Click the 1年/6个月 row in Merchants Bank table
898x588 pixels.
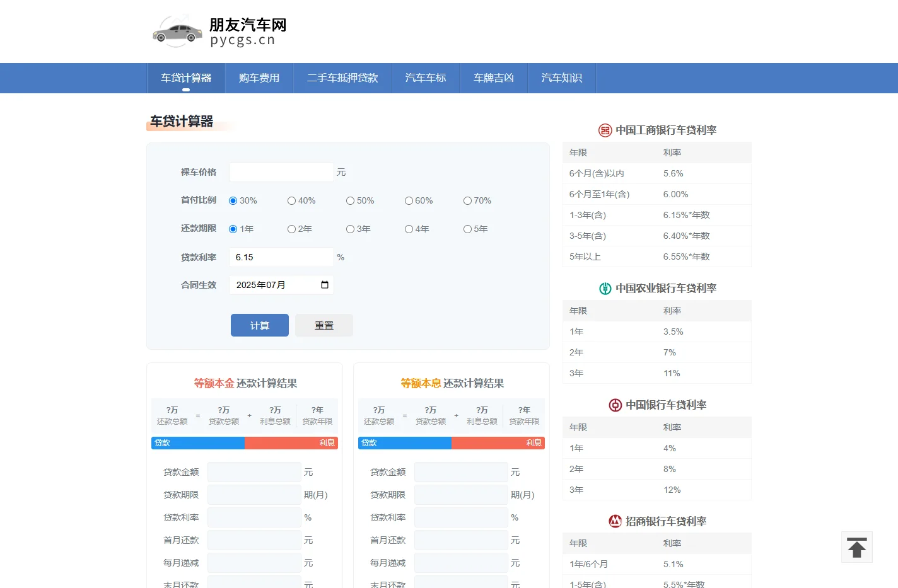(x=657, y=564)
